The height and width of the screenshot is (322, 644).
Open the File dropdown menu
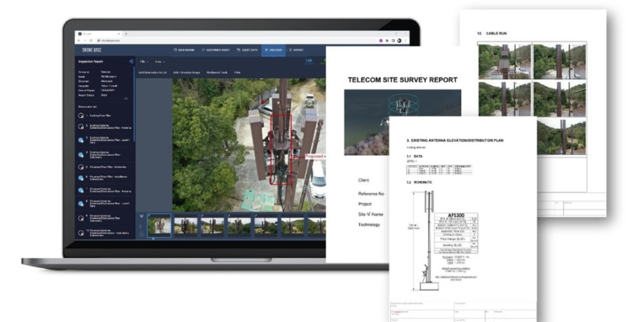(x=143, y=61)
